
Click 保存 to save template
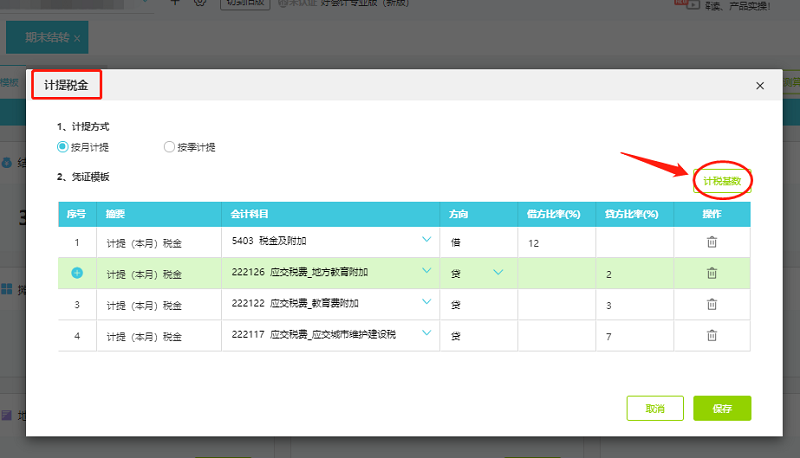(x=722, y=409)
